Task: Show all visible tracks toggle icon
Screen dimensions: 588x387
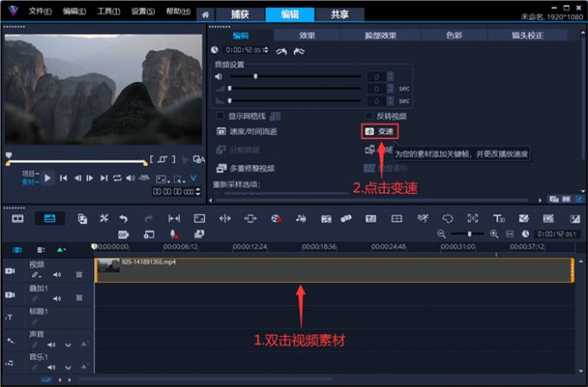Action: point(17,250)
